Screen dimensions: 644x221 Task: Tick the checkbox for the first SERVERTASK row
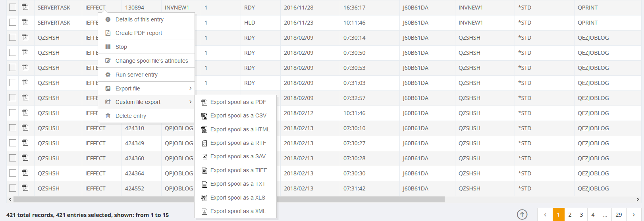tap(13, 8)
